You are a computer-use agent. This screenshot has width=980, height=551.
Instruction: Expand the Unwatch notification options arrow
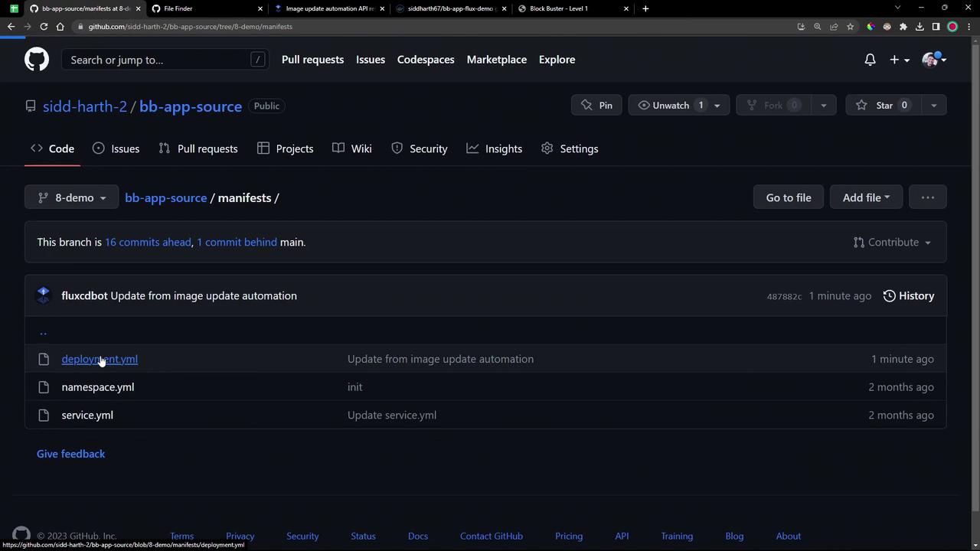coord(717,106)
